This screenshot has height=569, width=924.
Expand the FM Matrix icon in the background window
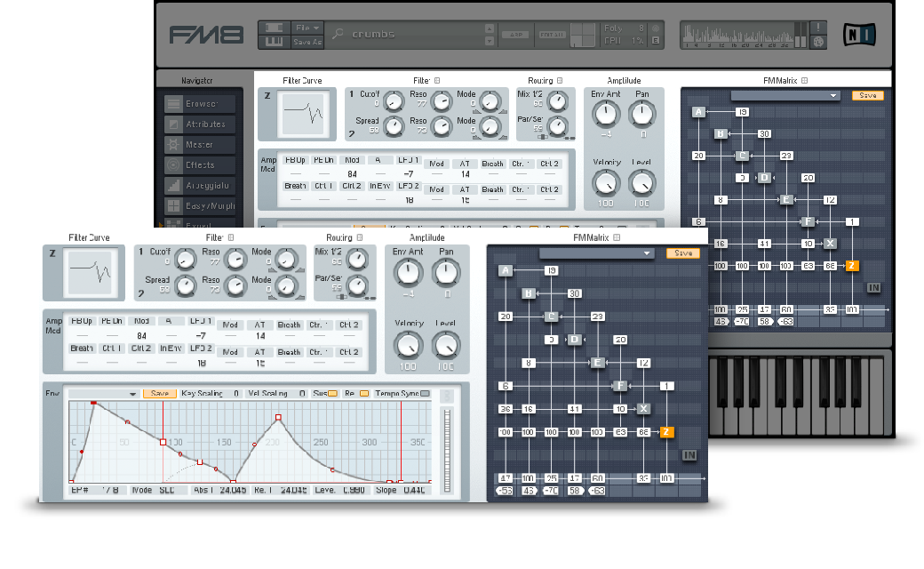pyautogui.click(x=804, y=81)
